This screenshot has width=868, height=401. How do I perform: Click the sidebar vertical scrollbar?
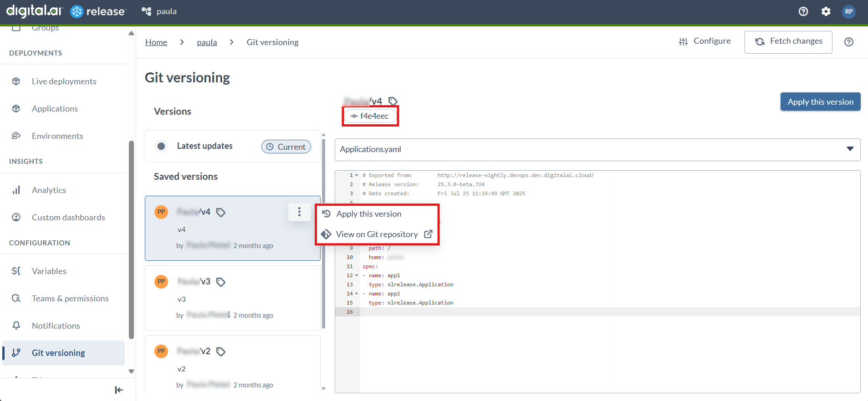(x=131, y=239)
